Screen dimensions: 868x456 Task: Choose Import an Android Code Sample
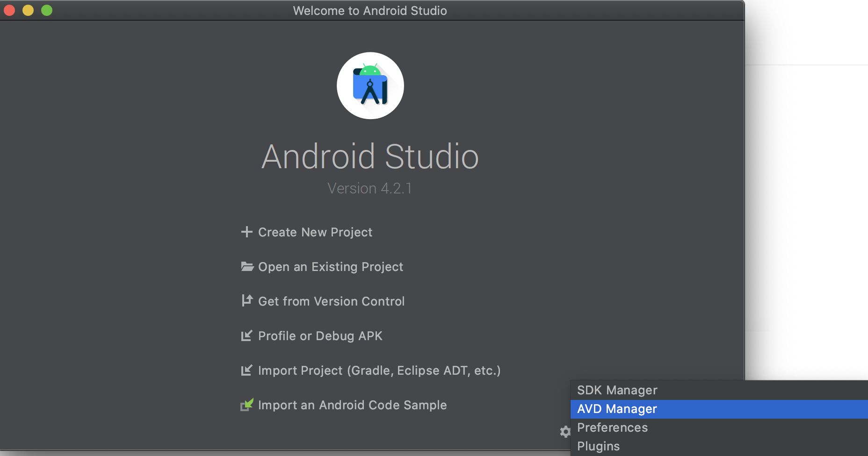point(353,405)
